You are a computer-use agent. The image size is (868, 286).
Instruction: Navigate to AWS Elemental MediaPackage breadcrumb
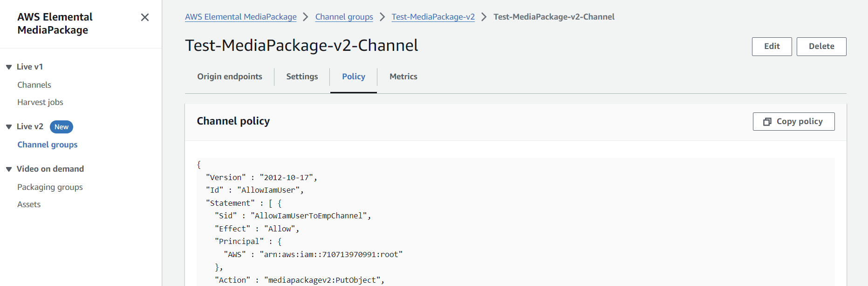(241, 17)
